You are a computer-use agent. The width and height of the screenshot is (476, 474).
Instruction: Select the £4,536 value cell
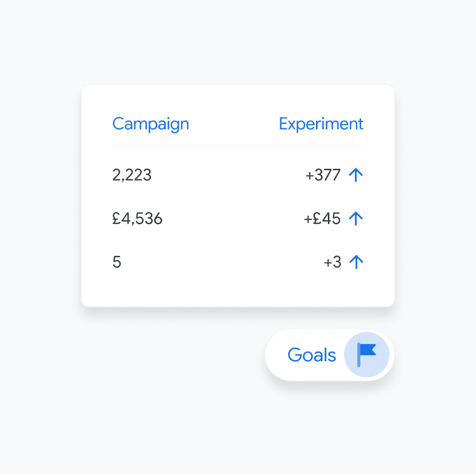click(137, 218)
